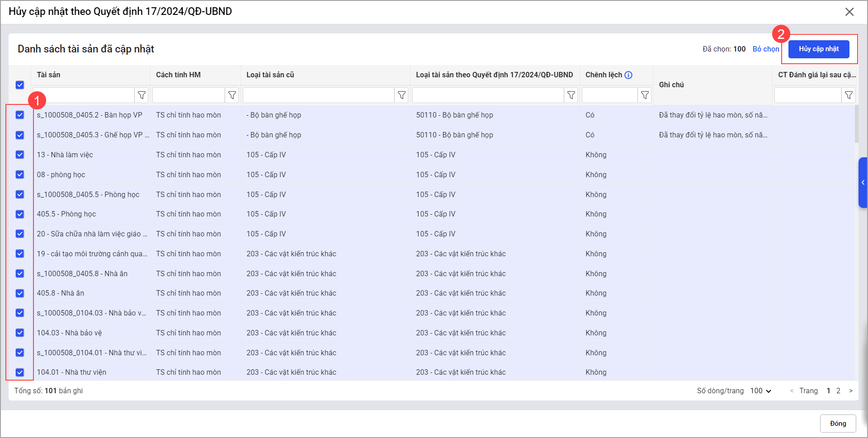
Task: Go to previous page with the left arrow
Action: pos(791,391)
